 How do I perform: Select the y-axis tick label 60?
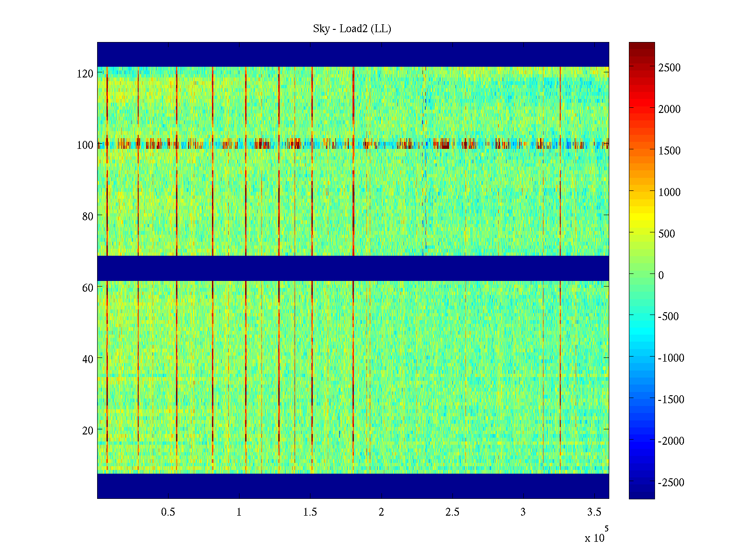[x=88, y=288]
